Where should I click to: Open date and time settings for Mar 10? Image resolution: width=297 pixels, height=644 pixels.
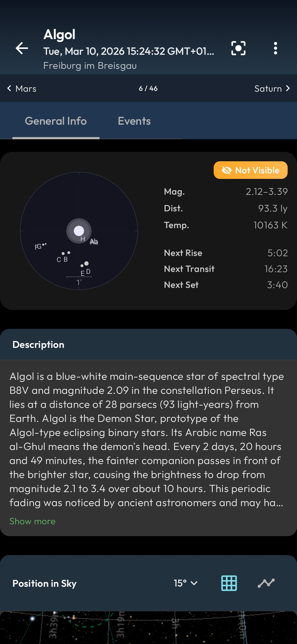pyautogui.click(x=129, y=51)
